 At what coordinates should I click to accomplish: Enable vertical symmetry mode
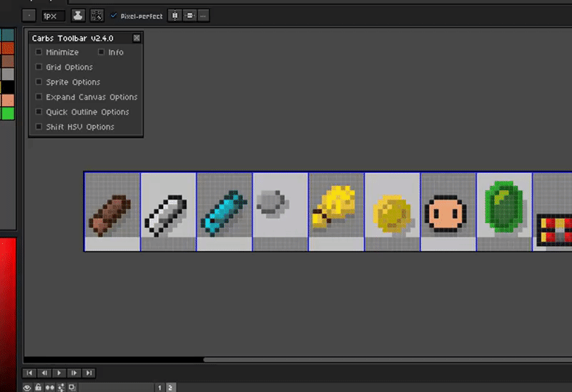click(x=174, y=16)
